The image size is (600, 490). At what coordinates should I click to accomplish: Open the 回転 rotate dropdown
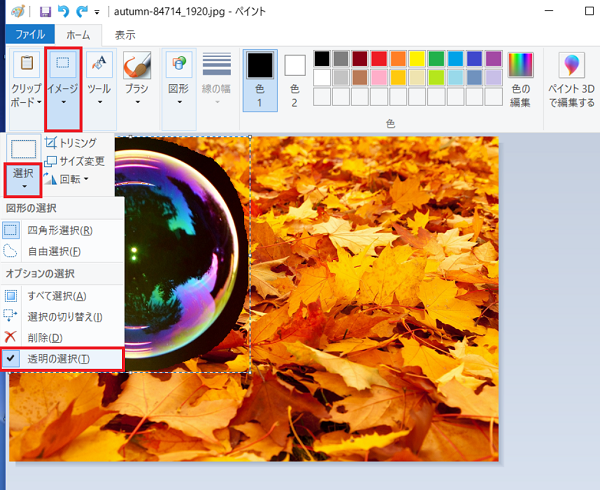click(66, 179)
